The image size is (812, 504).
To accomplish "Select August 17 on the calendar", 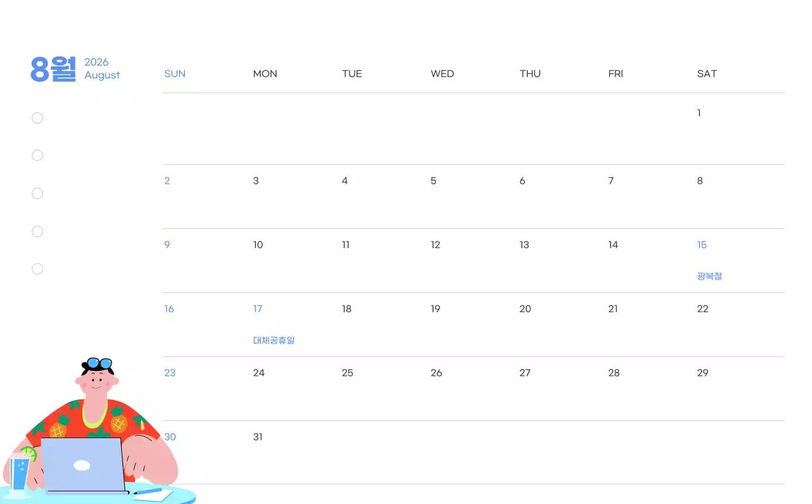I will point(258,309).
